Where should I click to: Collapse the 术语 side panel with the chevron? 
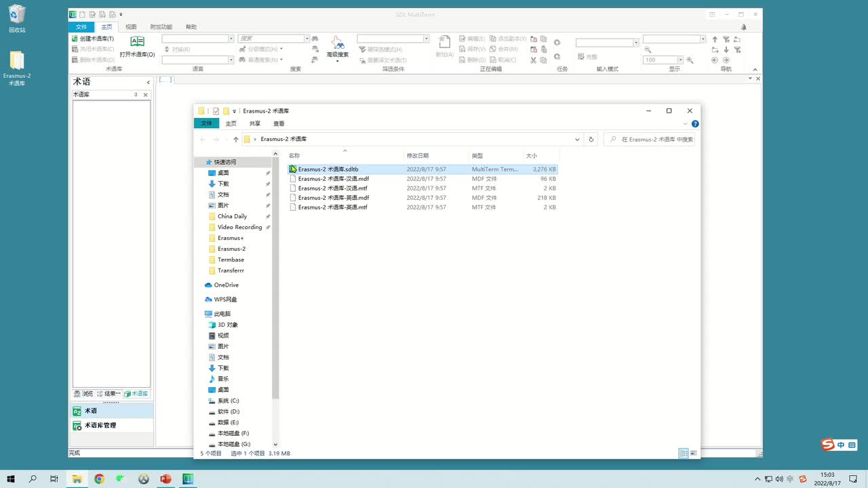(148, 82)
